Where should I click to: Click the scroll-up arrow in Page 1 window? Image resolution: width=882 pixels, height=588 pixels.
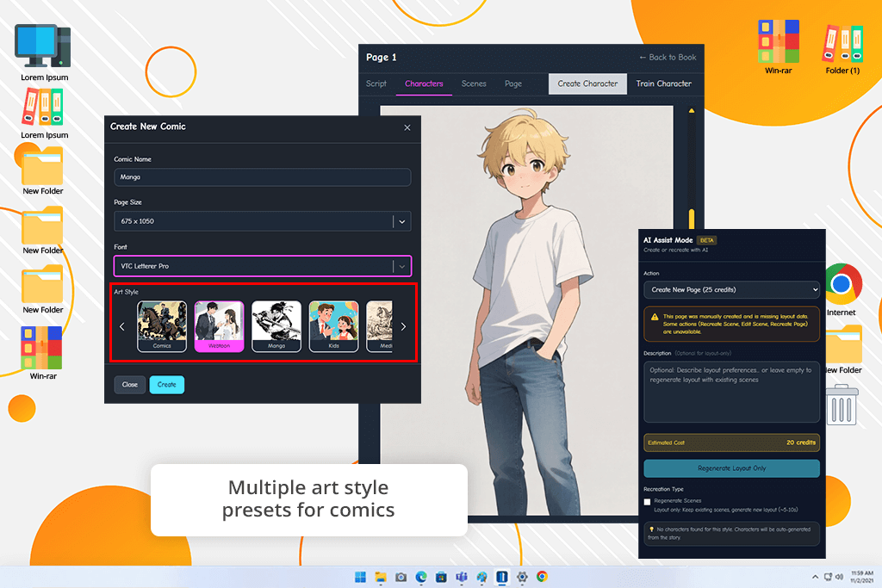point(692,111)
